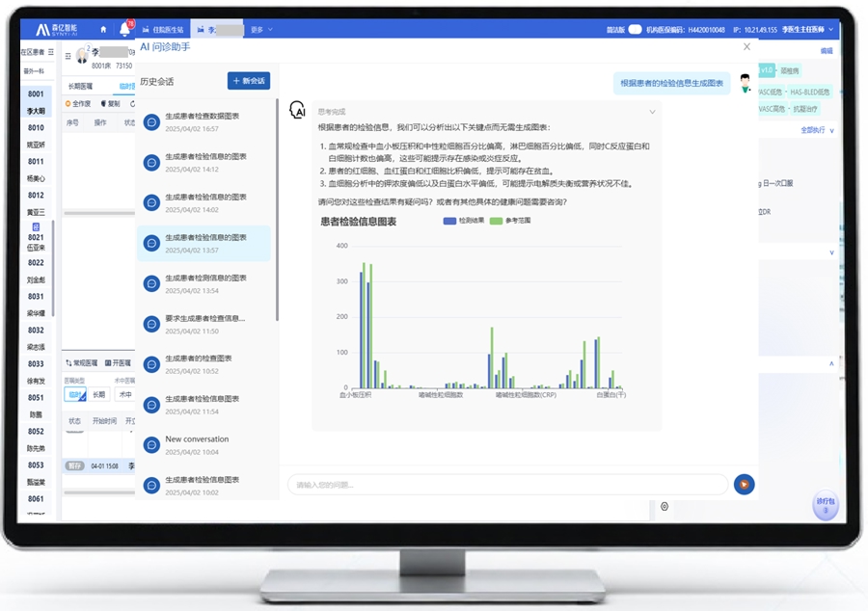Click the 长期 order type button

tap(98, 394)
